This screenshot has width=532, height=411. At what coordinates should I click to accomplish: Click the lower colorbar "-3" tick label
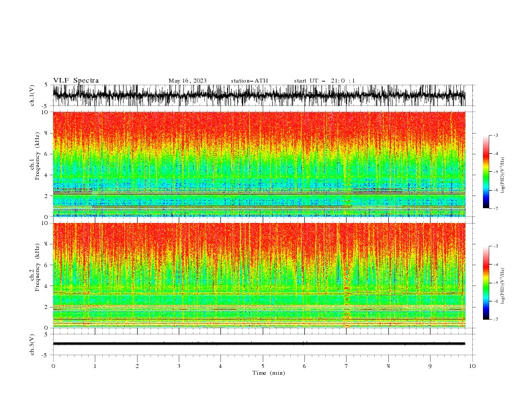point(495,246)
